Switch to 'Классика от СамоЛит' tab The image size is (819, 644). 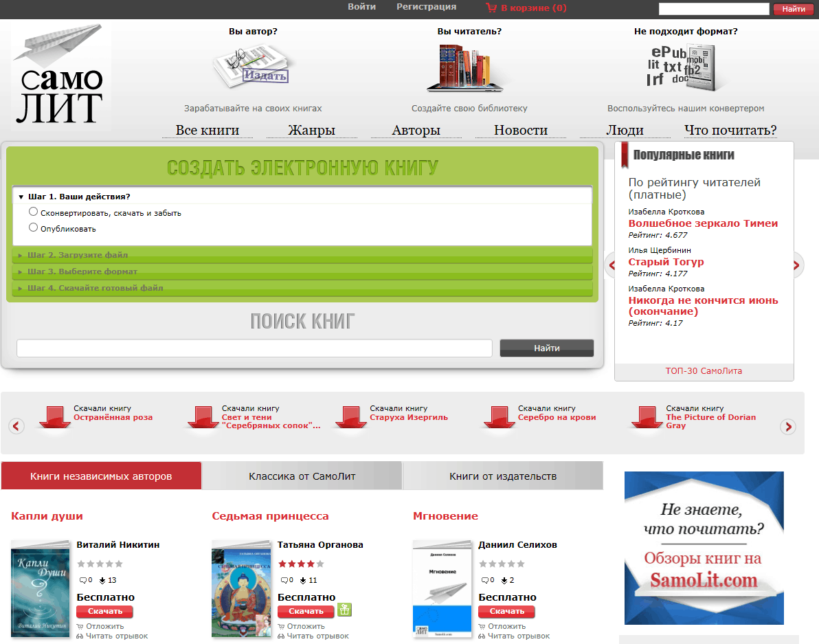(302, 476)
